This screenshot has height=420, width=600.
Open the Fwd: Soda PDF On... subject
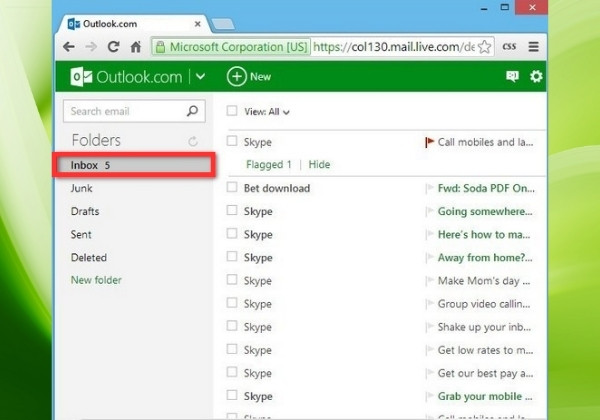click(x=486, y=188)
